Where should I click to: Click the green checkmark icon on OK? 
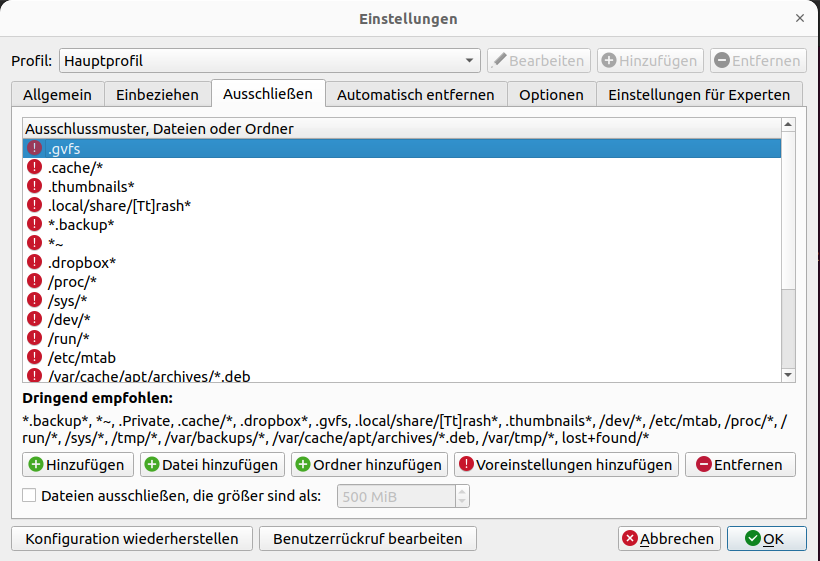(x=753, y=539)
